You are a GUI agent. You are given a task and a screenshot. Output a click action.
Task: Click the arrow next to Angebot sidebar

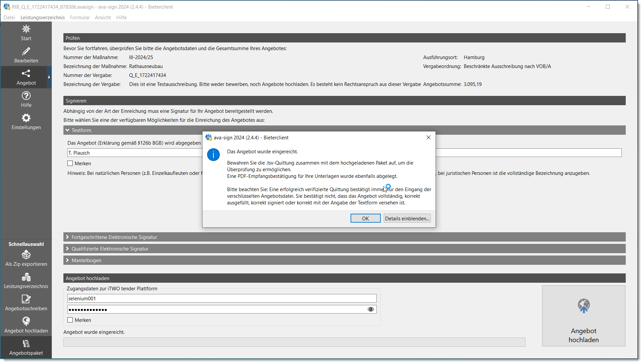49,77
